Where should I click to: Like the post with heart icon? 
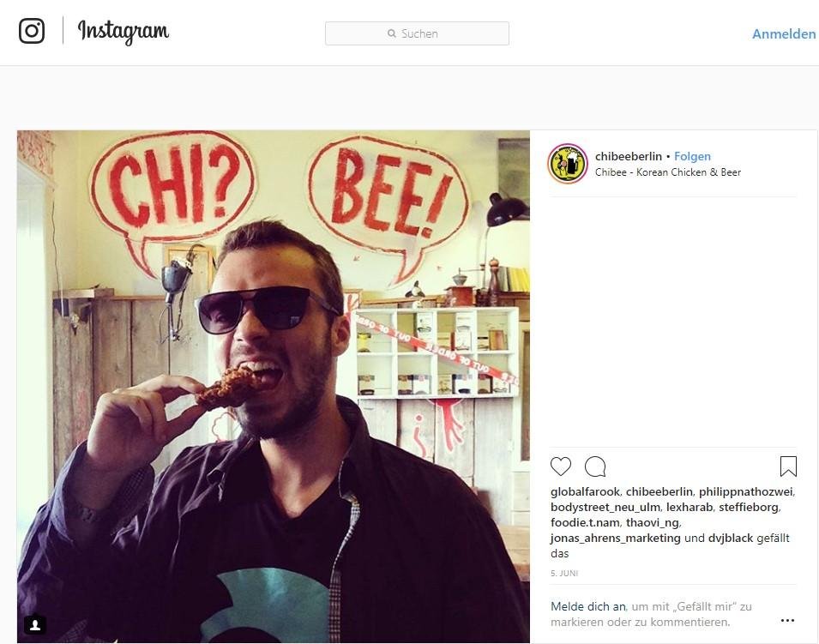pos(561,466)
